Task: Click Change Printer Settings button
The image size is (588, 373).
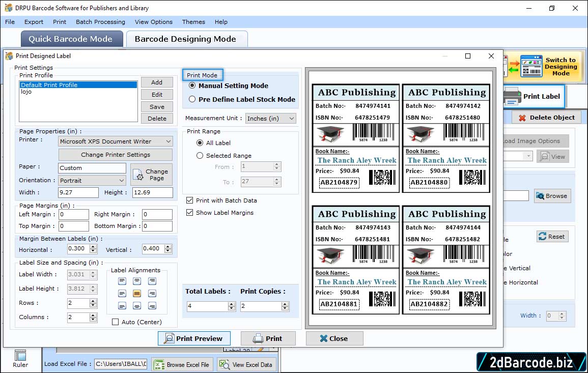Action: tap(116, 155)
